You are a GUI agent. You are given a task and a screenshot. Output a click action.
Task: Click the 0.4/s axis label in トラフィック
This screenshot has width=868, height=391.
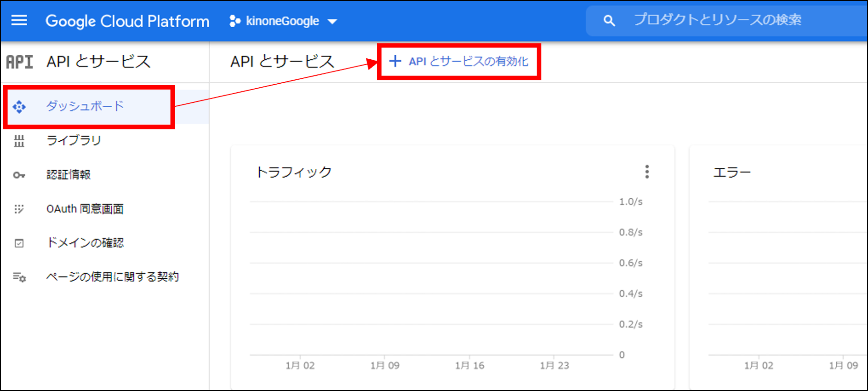pyautogui.click(x=631, y=294)
